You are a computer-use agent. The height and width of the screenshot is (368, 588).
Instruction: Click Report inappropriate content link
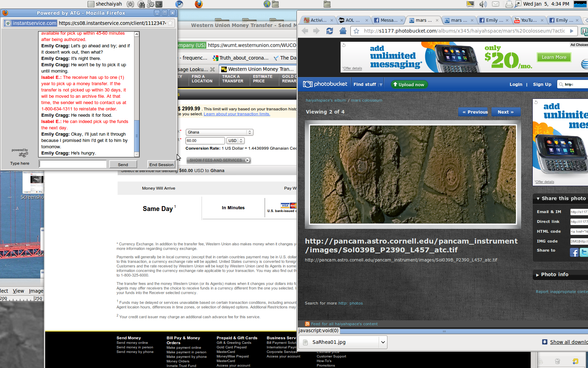click(562, 292)
